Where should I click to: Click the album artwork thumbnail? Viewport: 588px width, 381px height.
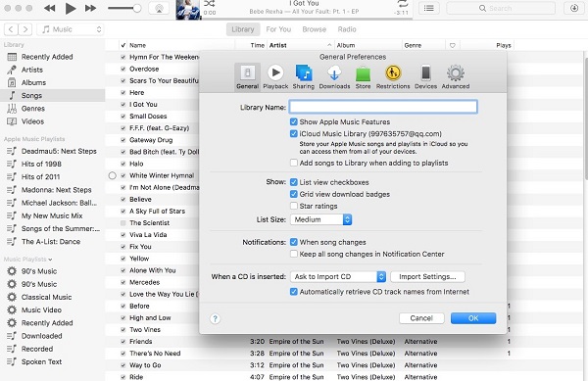pyautogui.click(x=188, y=10)
